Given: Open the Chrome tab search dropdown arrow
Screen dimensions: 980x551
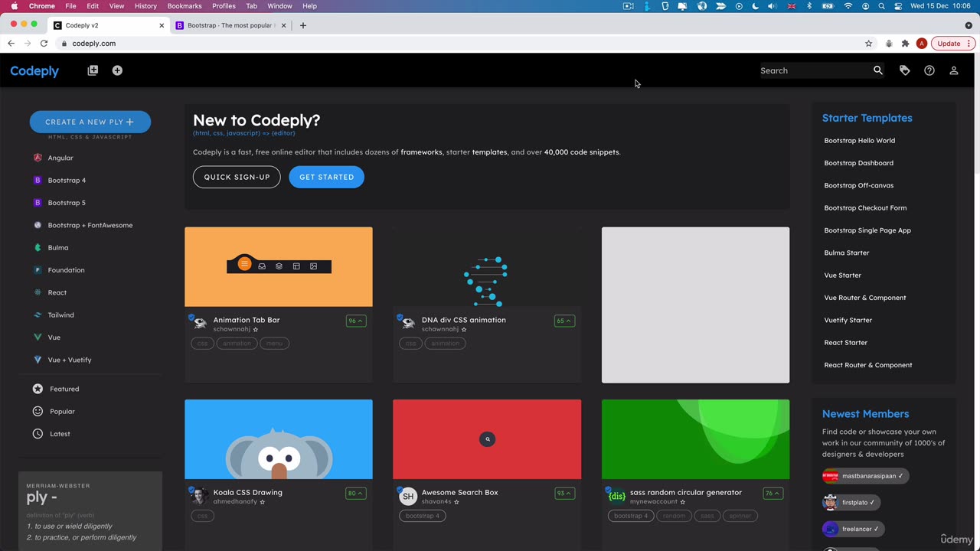Looking at the screenshot, I should (969, 25).
